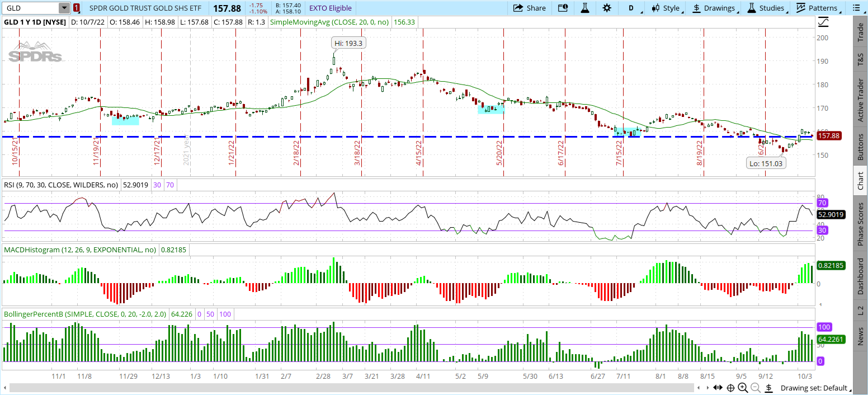Click the BollingerPercentB 64.2261 axis tag
Viewport: 868px width, 395px height.
pos(831,339)
